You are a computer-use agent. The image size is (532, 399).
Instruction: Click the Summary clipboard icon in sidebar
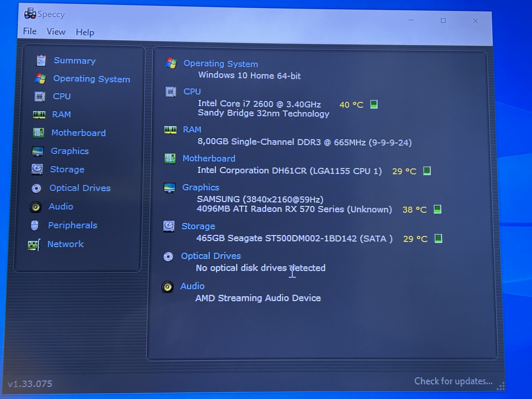coord(41,60)
